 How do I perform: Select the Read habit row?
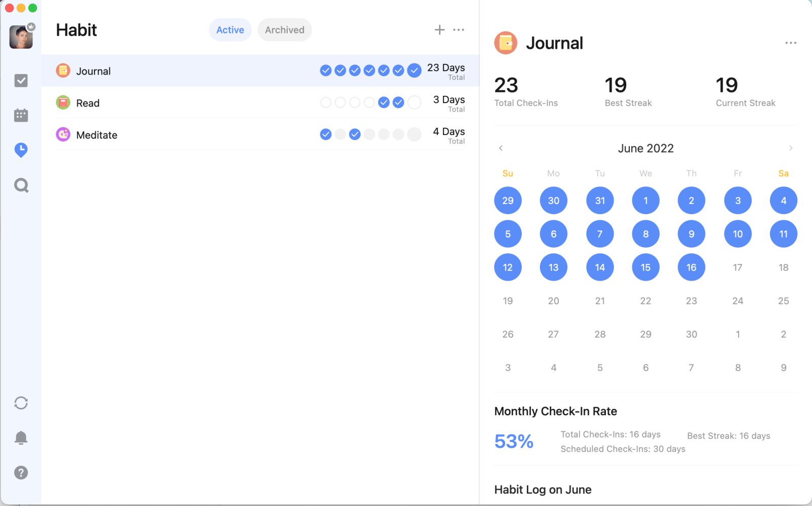coord(260,103)
